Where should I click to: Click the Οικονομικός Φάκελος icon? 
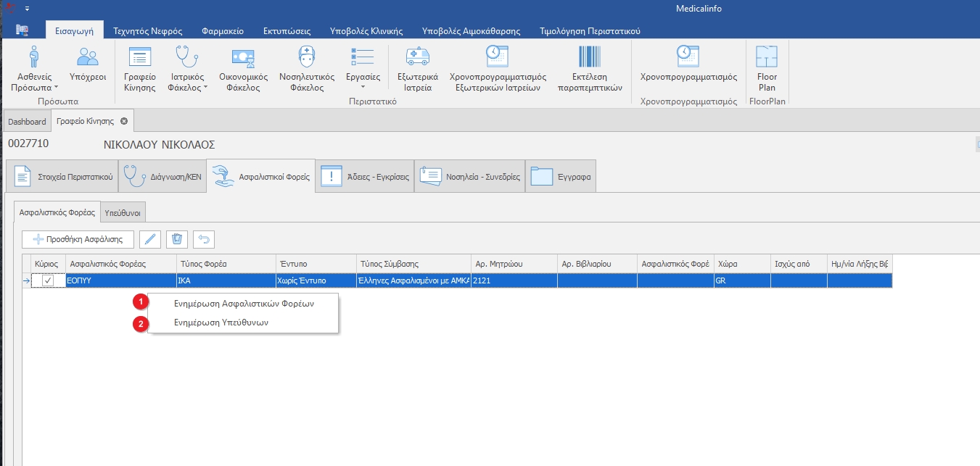[x=243, y=69]
